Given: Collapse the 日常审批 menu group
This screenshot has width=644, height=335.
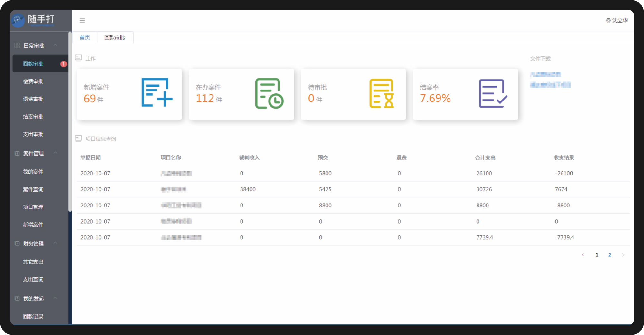Looking at the screenshot, I should point(55,45).
